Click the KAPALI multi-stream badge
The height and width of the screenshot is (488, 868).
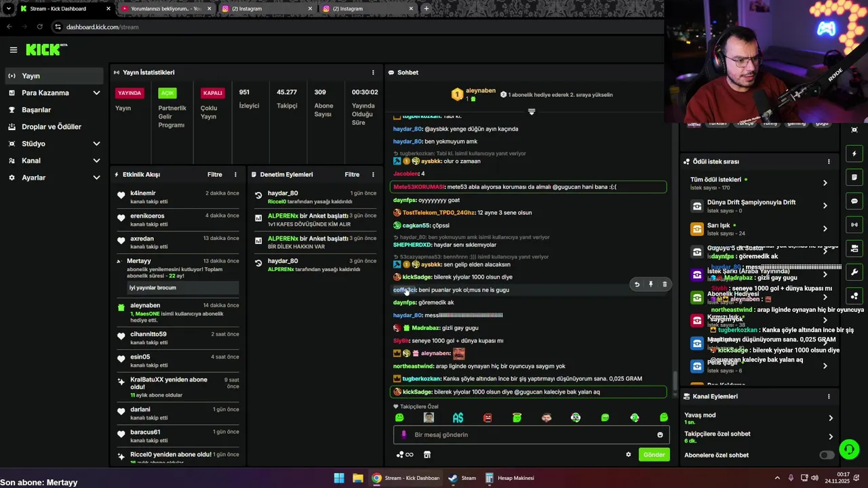pyautogui.click(x=212, y=93)
